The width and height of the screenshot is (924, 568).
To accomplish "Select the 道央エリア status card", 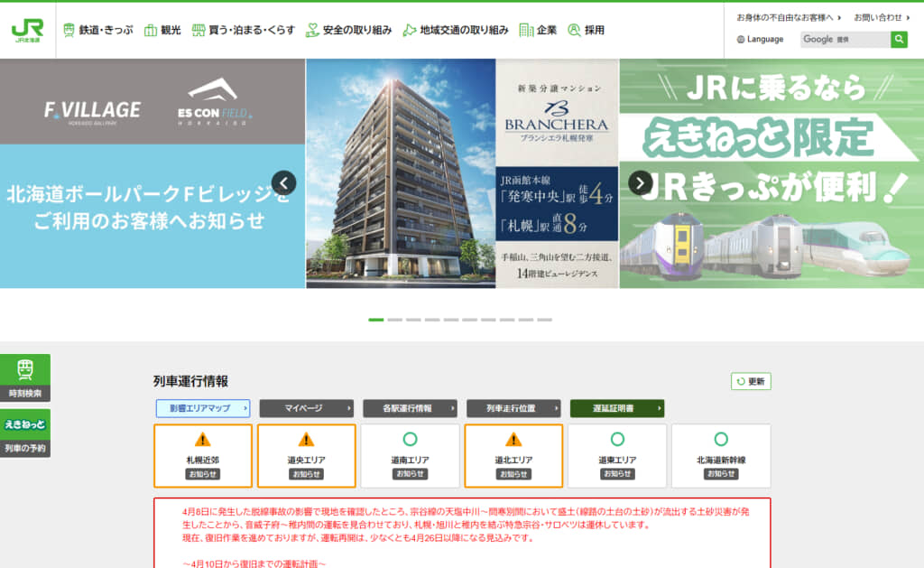I will [307, 456].
